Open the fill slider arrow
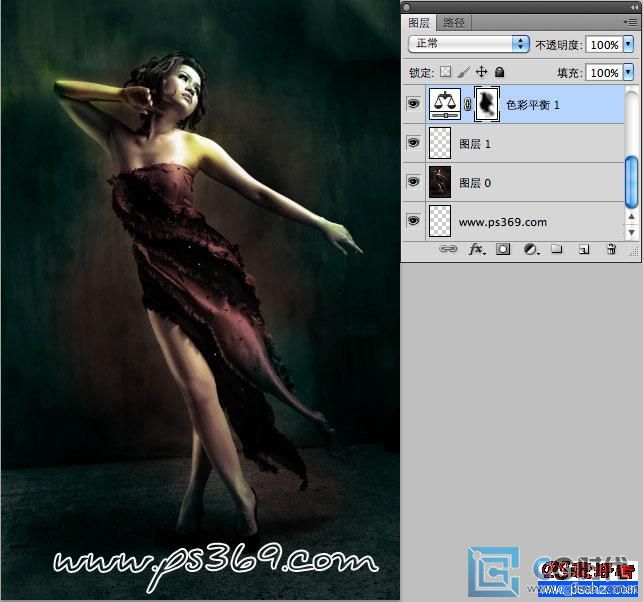Screen dimensions: 643x602 (x=628, y=73)
